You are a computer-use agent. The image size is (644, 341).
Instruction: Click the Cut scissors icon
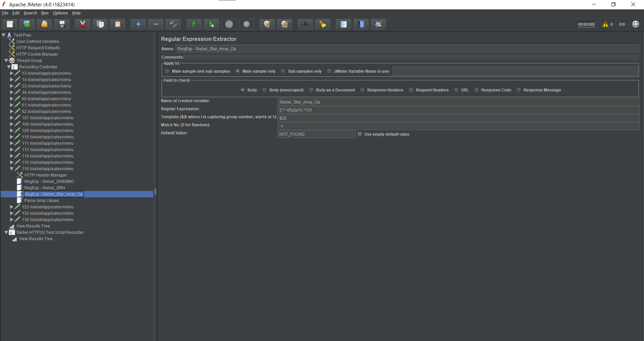(x=83, y=24)
